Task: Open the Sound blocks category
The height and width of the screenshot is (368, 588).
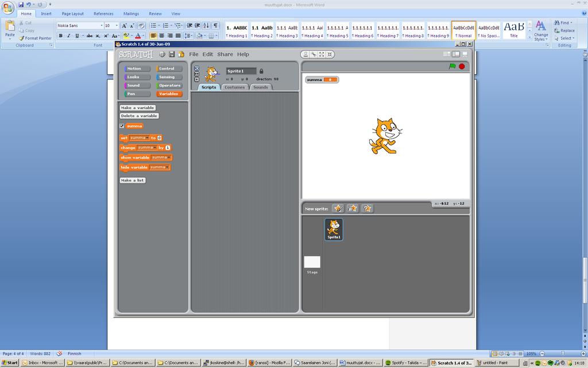Action: click(137, 85)
